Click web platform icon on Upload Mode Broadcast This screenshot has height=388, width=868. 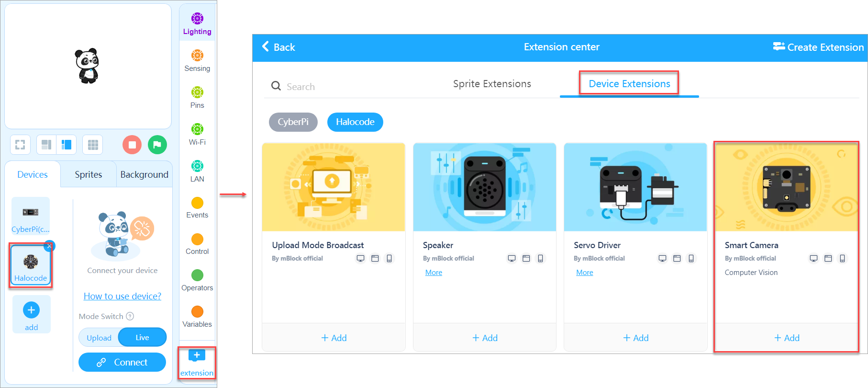click(375, 259)
